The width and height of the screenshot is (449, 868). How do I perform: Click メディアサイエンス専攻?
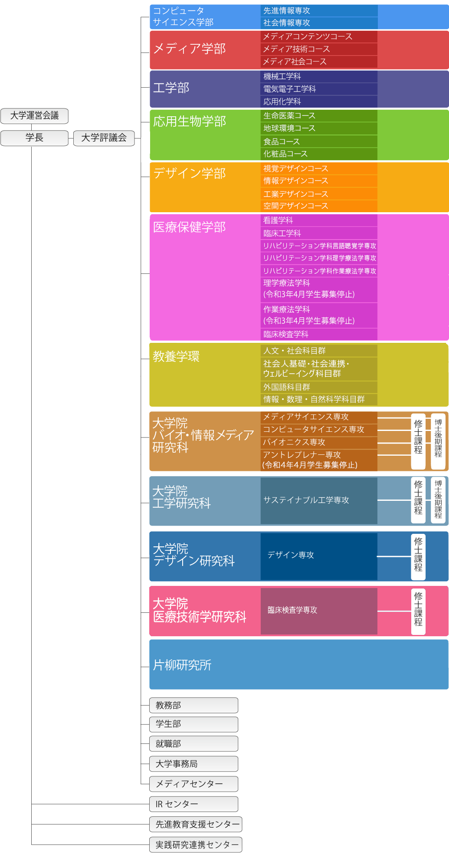(x=319, y=417)
